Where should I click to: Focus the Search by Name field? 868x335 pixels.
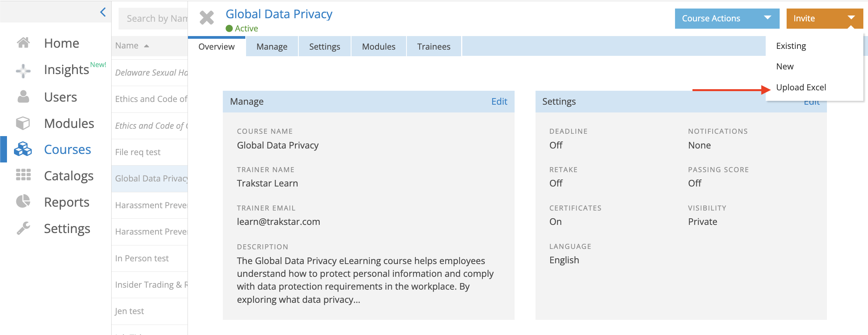(153, 18)
